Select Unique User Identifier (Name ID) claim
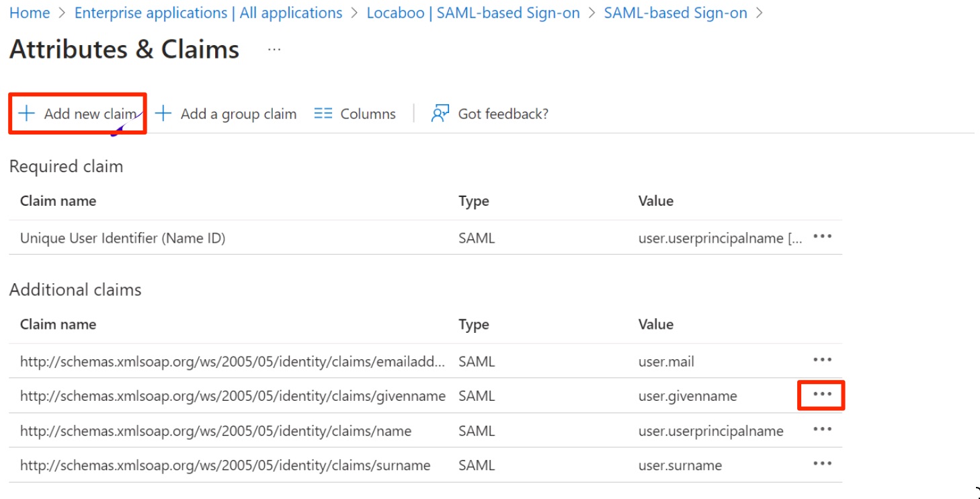 (x=122, y=237)
